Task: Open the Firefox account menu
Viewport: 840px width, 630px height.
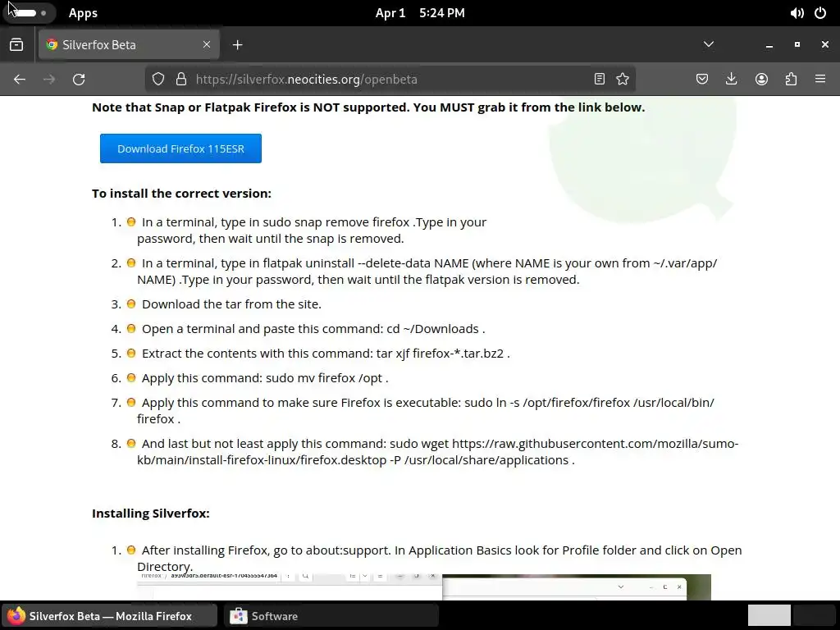Action: [761, 80]
